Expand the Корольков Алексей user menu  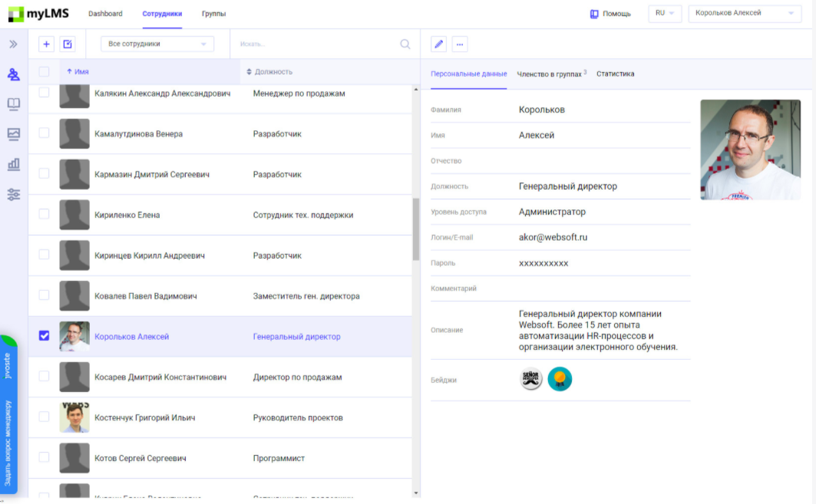tap(745, 13)
